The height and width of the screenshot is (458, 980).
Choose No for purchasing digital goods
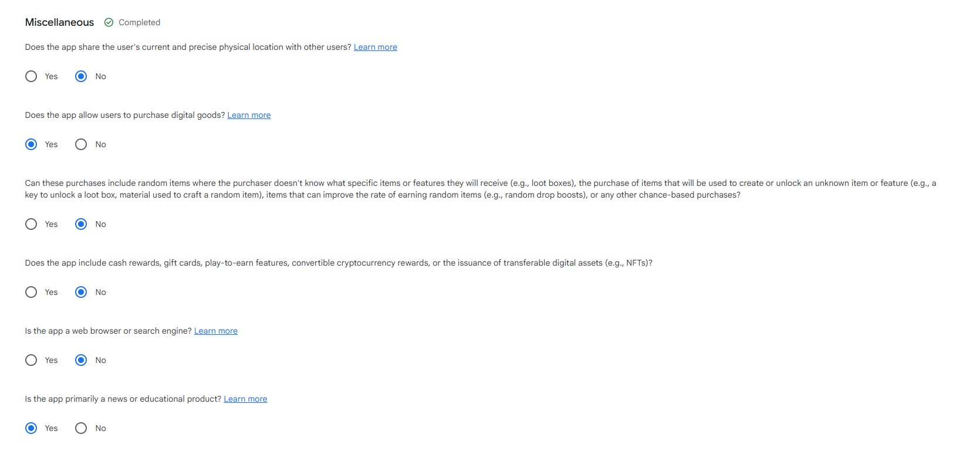point(81,144)
